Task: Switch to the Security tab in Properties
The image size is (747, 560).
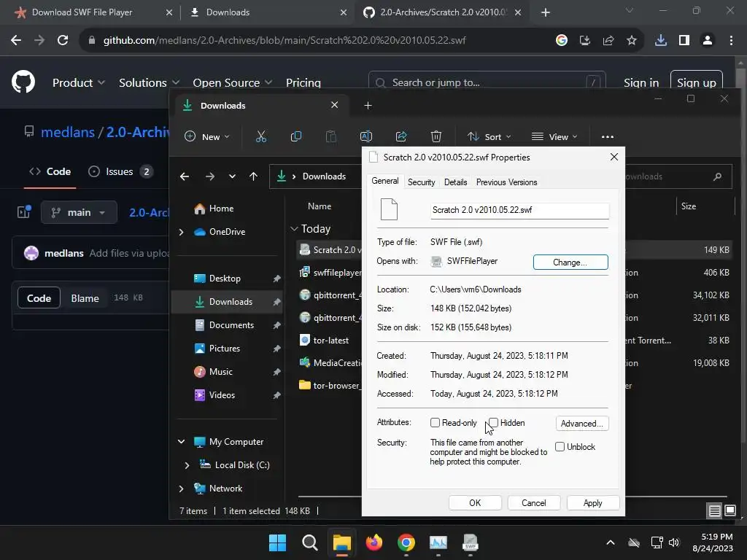Action: click(421, 182)
